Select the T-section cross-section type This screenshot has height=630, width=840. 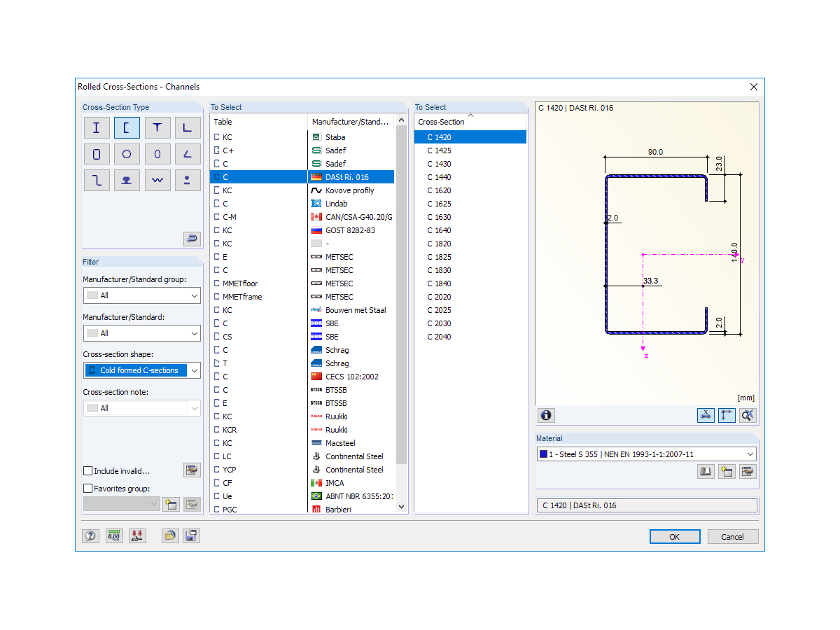pos(157,127)
